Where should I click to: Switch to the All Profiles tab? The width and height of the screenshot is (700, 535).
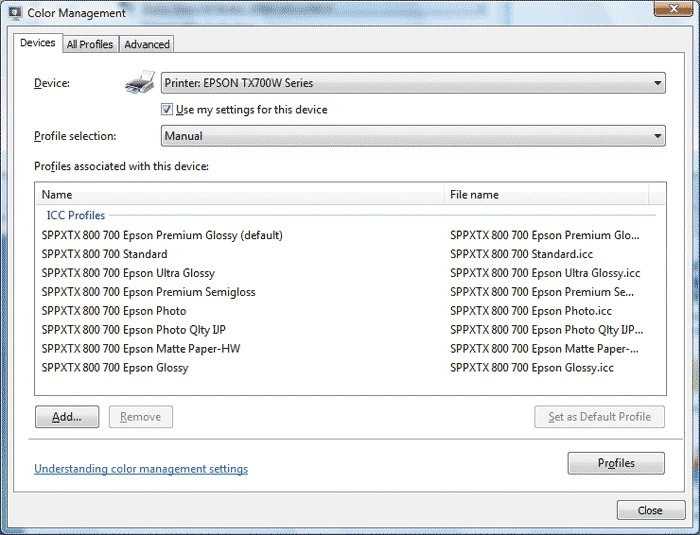[90, 44]
